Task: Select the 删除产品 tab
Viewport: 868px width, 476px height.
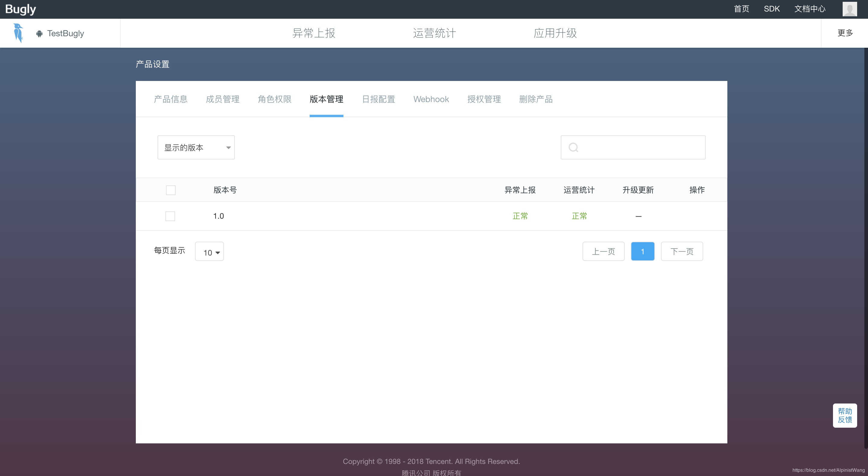Action: pos(536,99)
